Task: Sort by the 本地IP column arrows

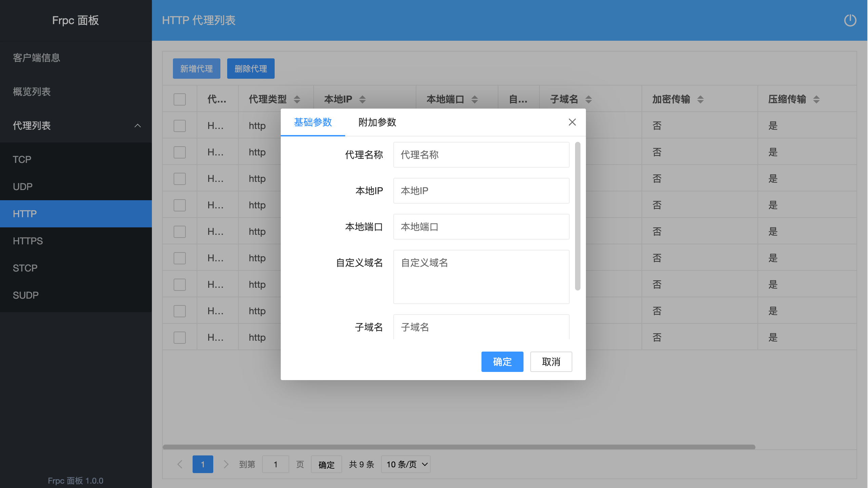Action: click(362, 99)
